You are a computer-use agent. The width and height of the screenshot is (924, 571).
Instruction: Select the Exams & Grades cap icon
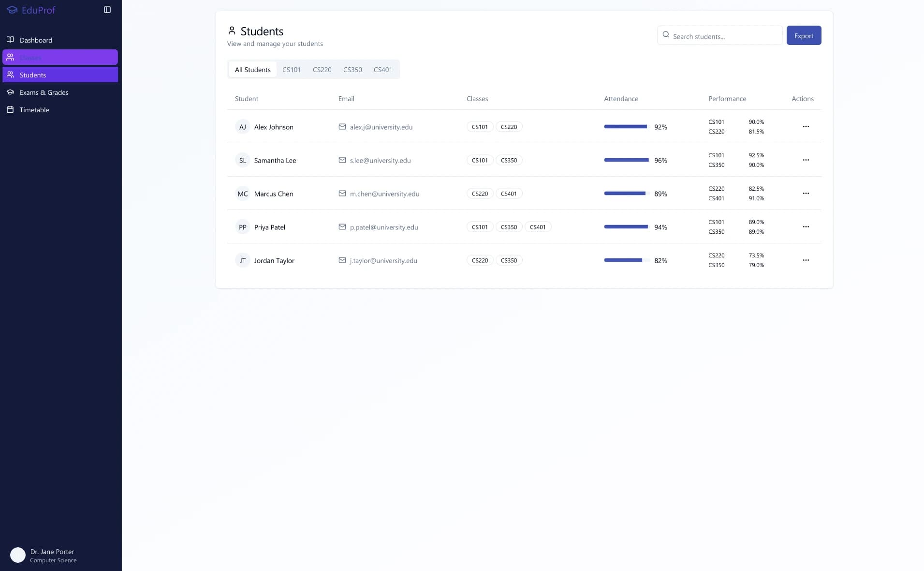point(10,92)
